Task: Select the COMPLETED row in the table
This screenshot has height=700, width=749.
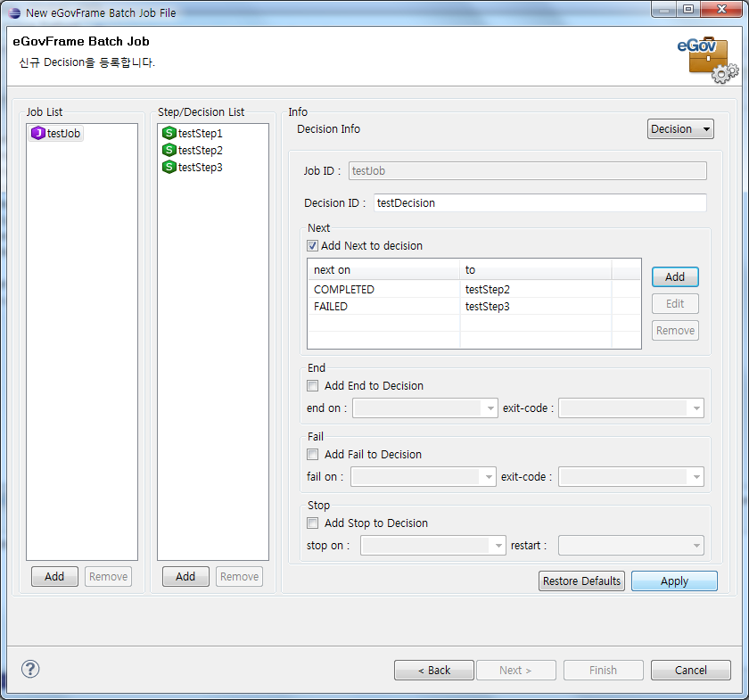Action: pos(473,289)
